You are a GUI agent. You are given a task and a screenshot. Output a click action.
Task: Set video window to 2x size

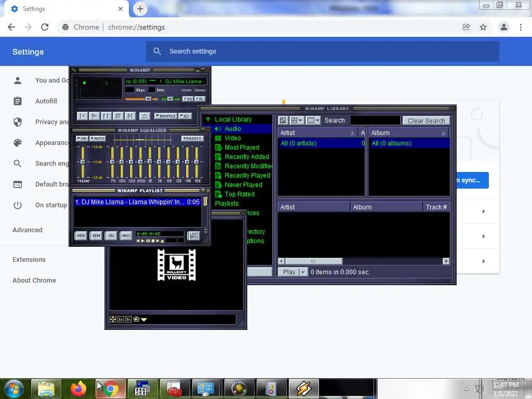[x=128, y=320]
